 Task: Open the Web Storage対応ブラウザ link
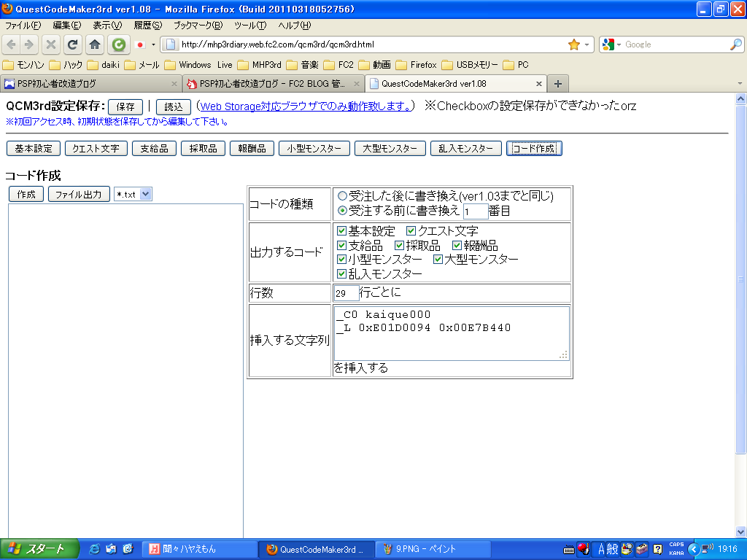(x=305, y=106)
